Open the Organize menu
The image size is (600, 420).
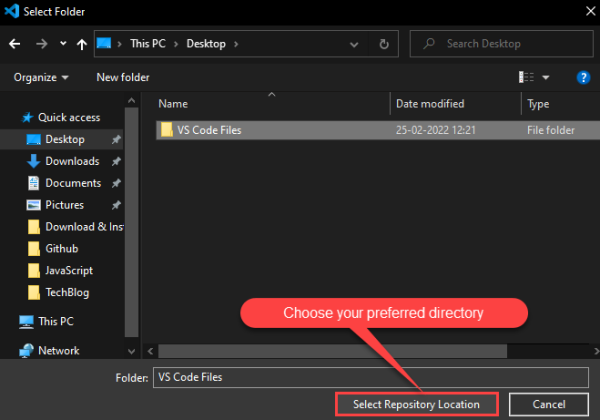tap(41, 78)
